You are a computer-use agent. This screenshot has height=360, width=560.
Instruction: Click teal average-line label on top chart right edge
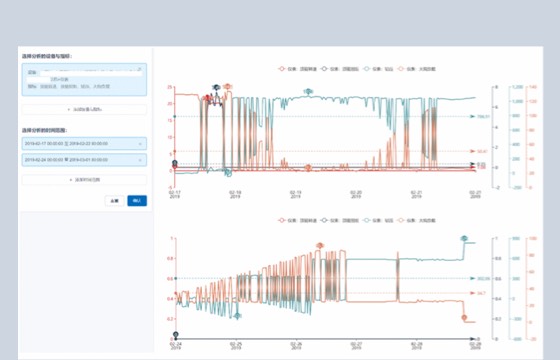pos(484,116)
